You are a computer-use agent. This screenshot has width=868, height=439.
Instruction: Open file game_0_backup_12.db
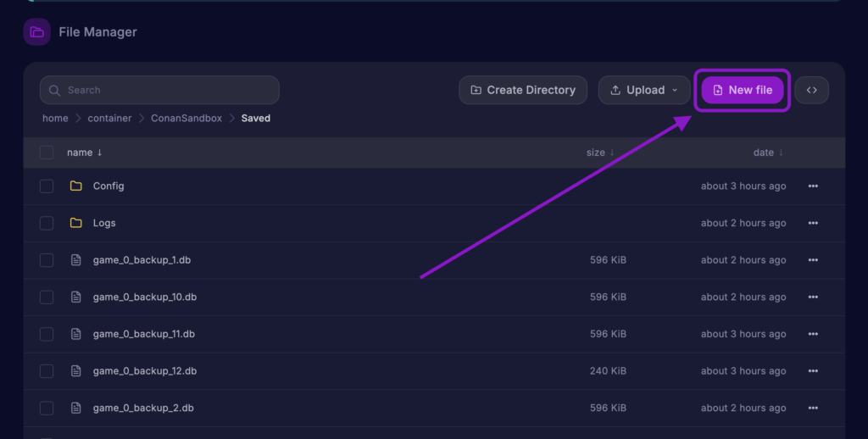(x=144, y=371)
